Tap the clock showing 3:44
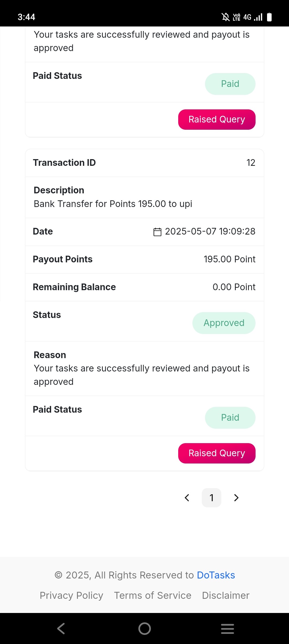Image resolution: width=289 pixels, height=644 pixels. (26, 17)
